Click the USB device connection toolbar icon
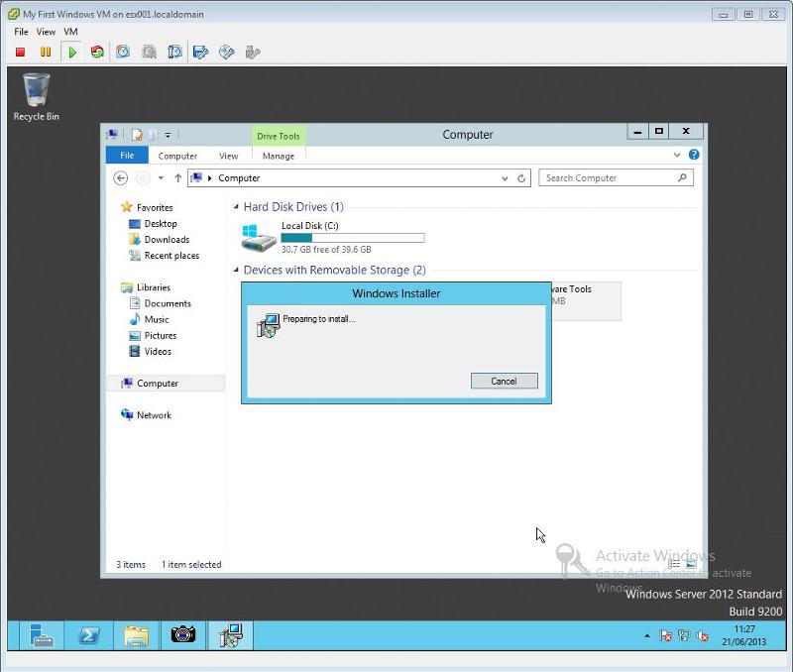 [253, 53]
